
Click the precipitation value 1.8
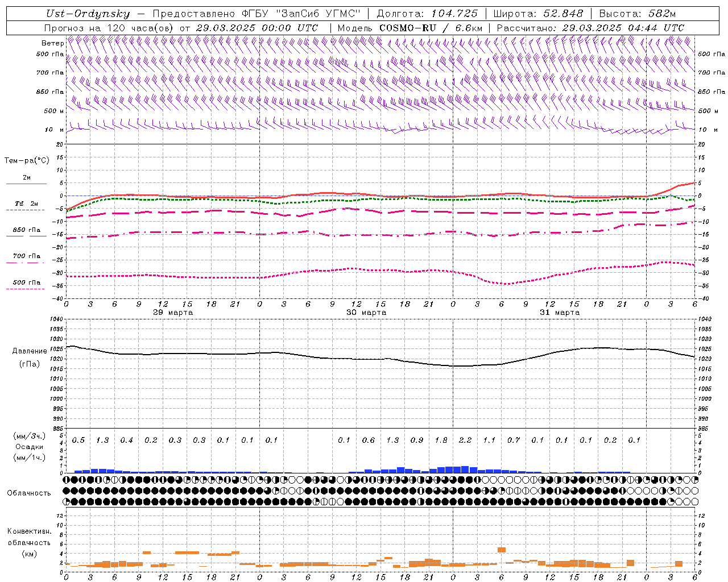click(441, 440)
